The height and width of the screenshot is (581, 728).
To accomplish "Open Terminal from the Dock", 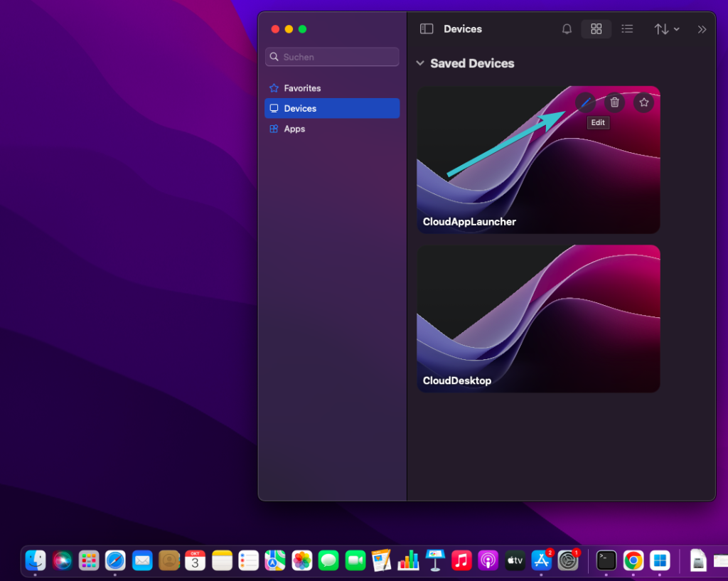I will click(x=606, y=560).
